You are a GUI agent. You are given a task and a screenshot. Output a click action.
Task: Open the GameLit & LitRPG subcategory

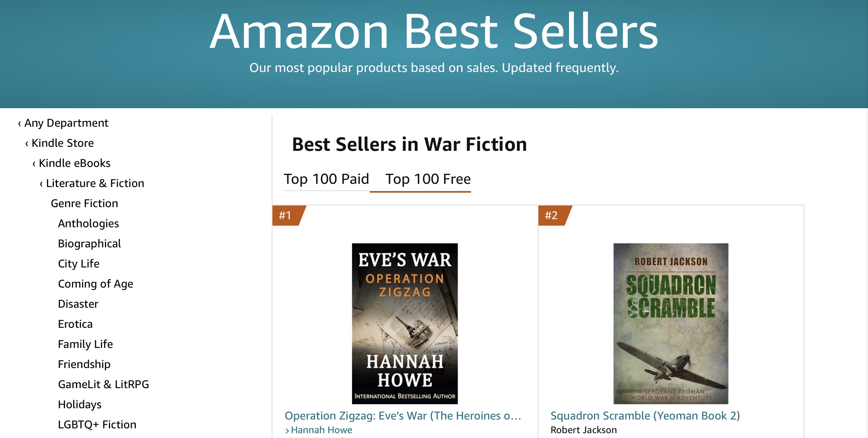[103, 385]
